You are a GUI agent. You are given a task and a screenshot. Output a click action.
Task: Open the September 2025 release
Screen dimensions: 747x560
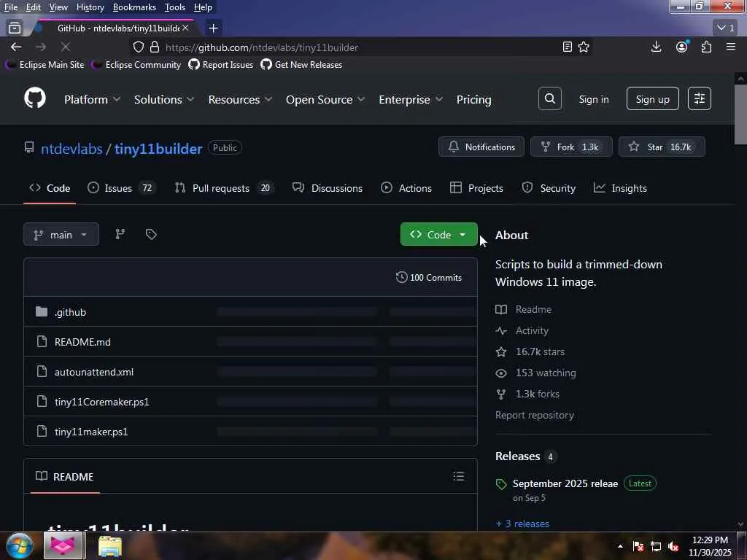pos(565,483)
